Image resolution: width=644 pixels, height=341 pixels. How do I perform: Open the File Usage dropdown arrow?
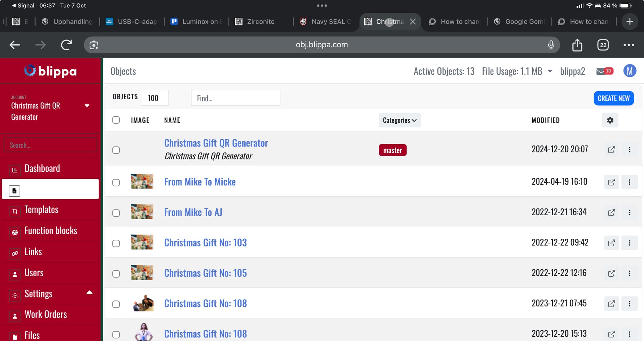[550, 71]
